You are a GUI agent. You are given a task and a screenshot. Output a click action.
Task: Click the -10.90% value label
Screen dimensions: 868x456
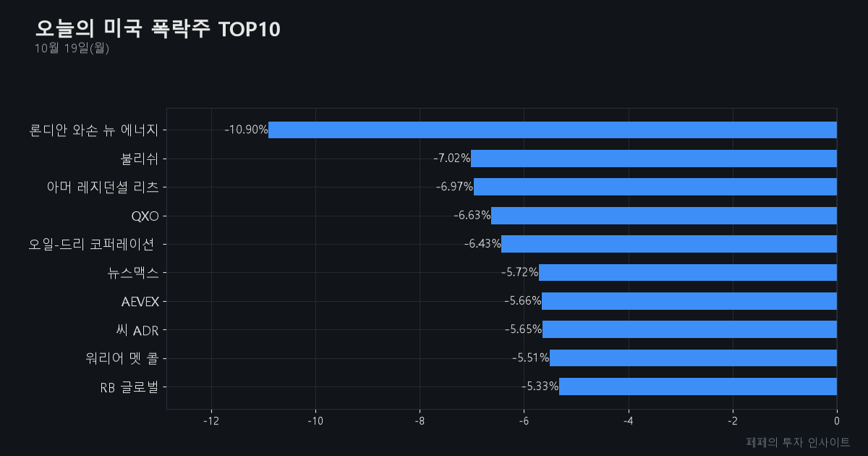[246, 130]
